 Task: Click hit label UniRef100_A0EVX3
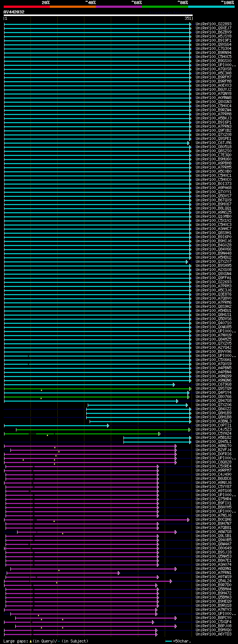coord(213,86)
